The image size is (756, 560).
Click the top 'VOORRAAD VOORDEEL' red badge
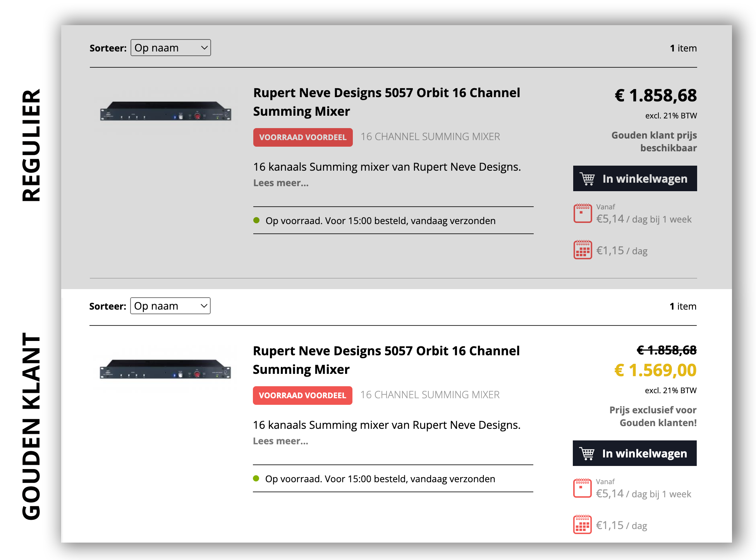pyautogui.click(x=303, y=137)
